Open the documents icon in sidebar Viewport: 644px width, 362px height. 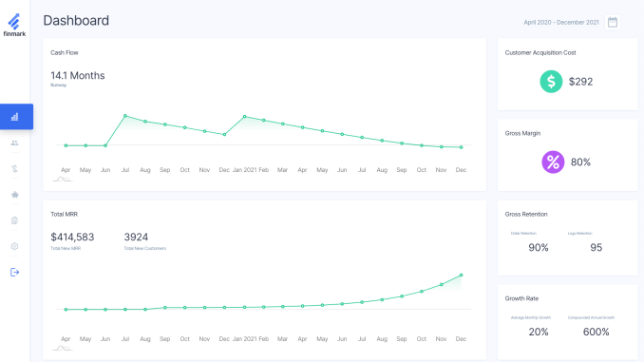pyautogui.click(x=15, y=220)
